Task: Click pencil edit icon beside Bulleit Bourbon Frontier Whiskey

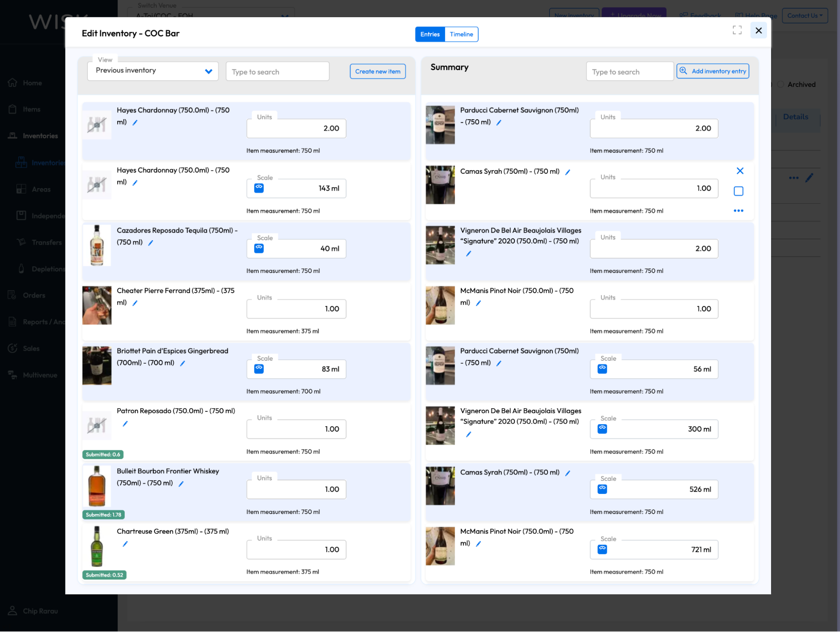Action: tap(181, 484)
